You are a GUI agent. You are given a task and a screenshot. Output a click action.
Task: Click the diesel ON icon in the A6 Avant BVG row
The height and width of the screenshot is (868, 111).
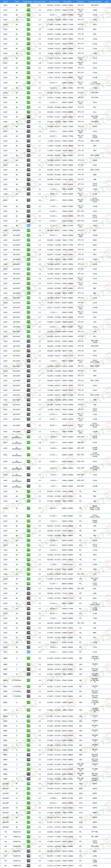coord(28,351)
